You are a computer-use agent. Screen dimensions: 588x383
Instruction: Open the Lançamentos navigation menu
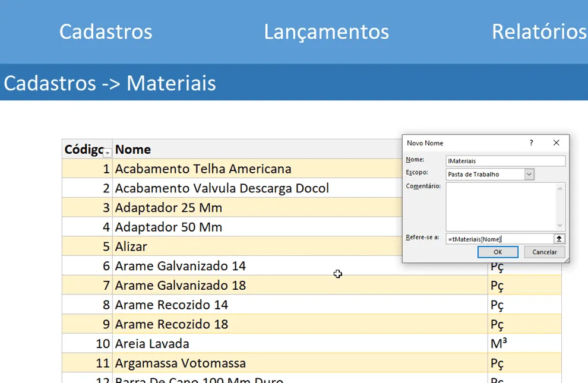(326, 32)
